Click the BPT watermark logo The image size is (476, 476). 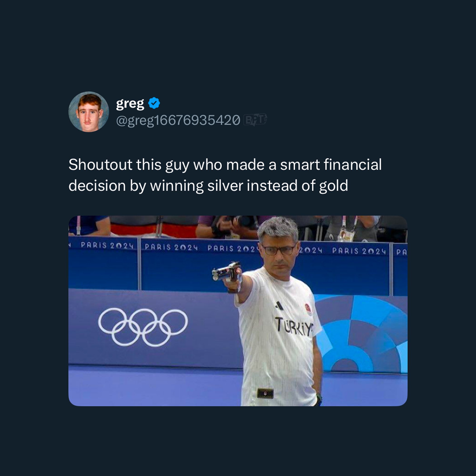[255, 120]
